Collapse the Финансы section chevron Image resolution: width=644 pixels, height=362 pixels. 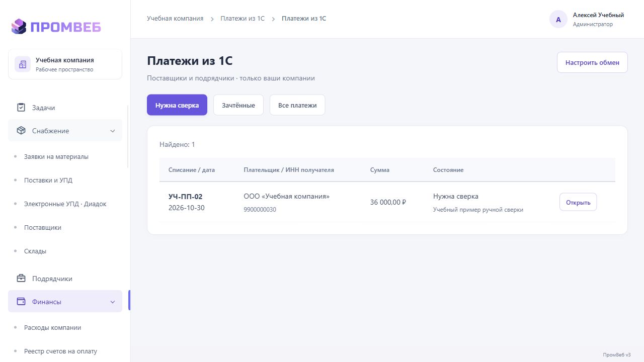pyautogui.click(x=113, y=302)
